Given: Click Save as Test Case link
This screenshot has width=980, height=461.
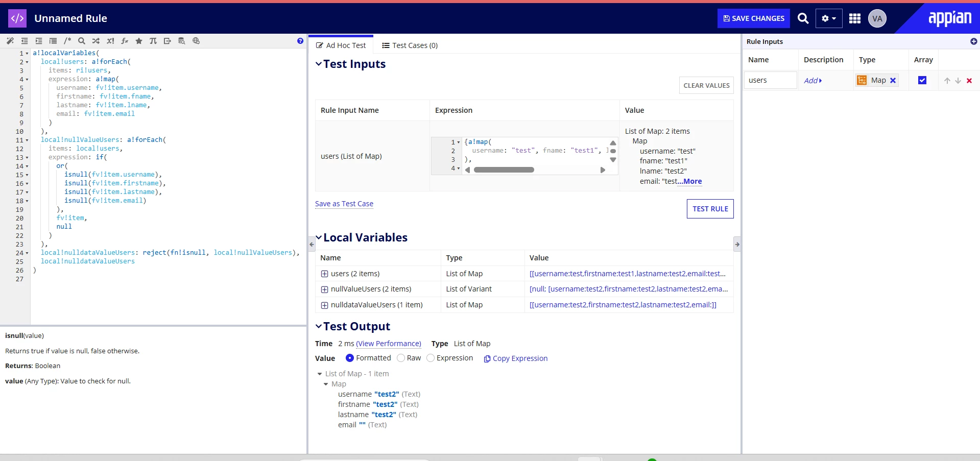Looking at the screenshot, I should (344, 204).
